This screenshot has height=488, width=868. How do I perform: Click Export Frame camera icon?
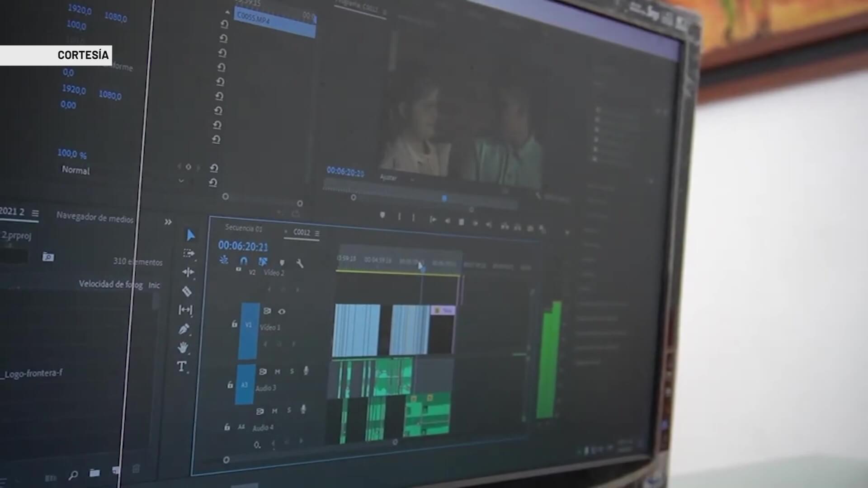pos(530,228)
